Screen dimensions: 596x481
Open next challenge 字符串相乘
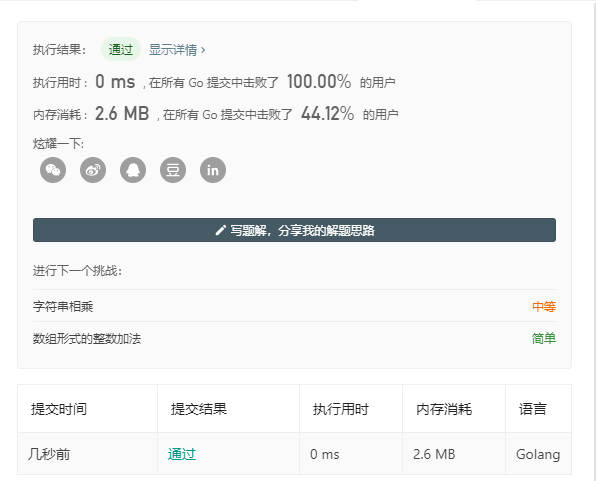63,306
